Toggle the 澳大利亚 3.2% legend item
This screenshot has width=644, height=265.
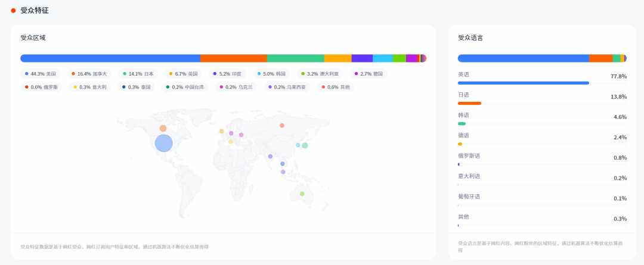[x=320, y=74]
